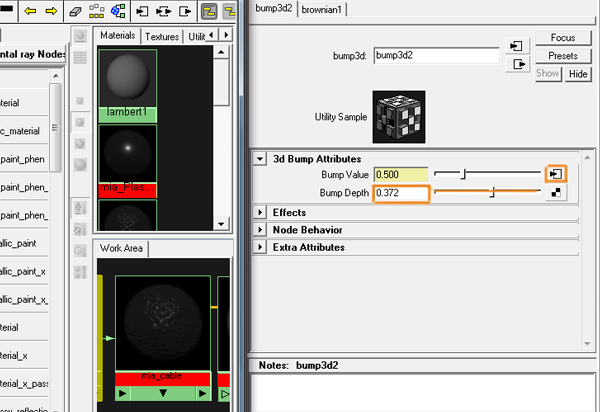
Task: Click the Focus button
Action: tap(563, 37)
